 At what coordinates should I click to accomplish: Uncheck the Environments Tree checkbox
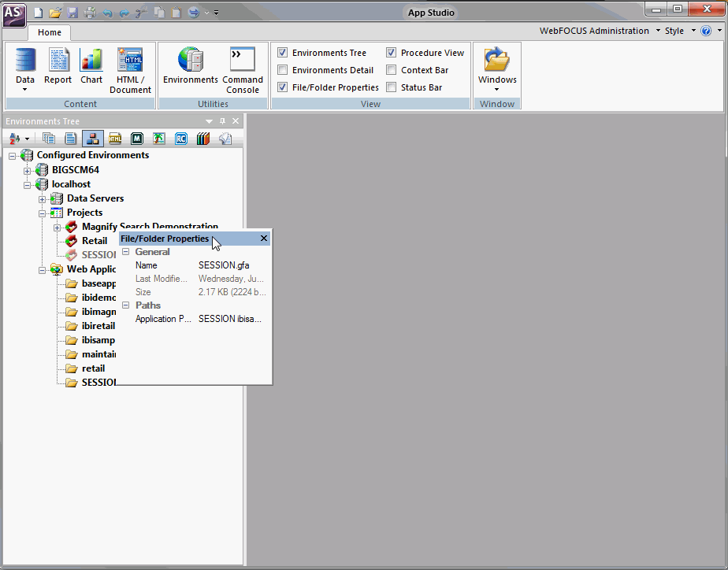coord(283,53)
